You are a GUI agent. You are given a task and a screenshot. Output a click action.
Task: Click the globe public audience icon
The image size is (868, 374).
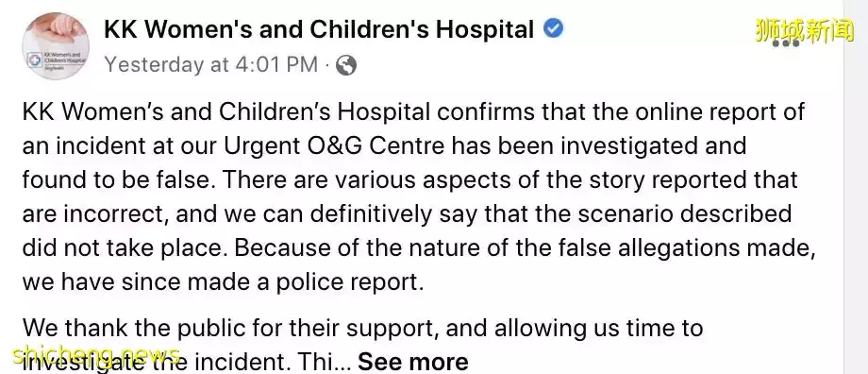point(346,65)
